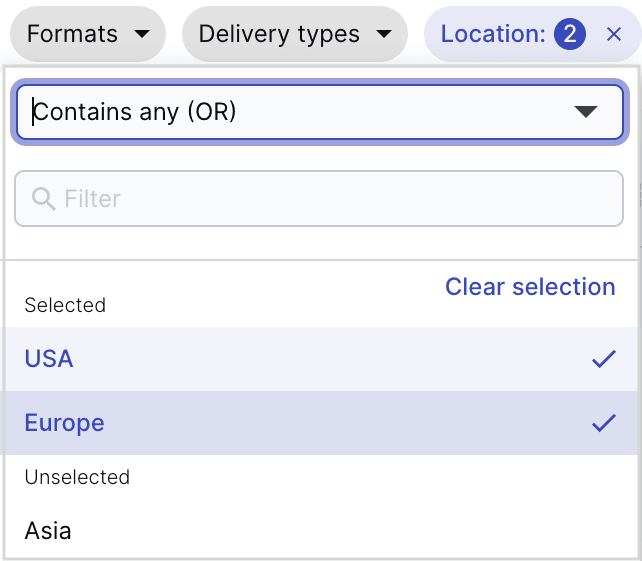Open the Delivery types filter dropdown
The height and width of the screenshot is (561, 642).
click(295, 34)
